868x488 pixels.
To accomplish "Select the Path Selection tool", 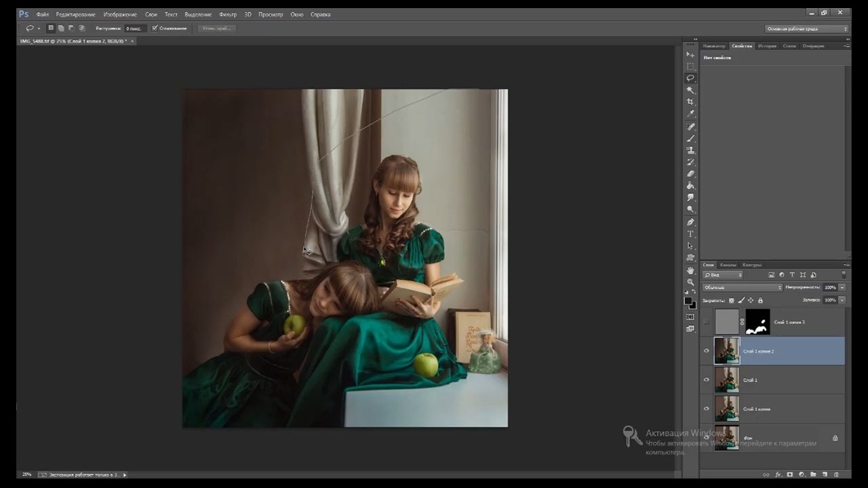I will pos(690,246).
